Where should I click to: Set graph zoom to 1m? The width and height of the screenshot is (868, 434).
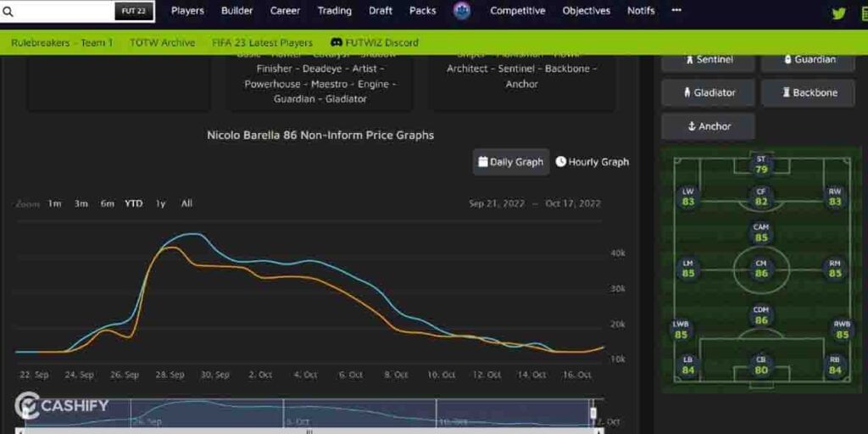(x=54, y=203)
